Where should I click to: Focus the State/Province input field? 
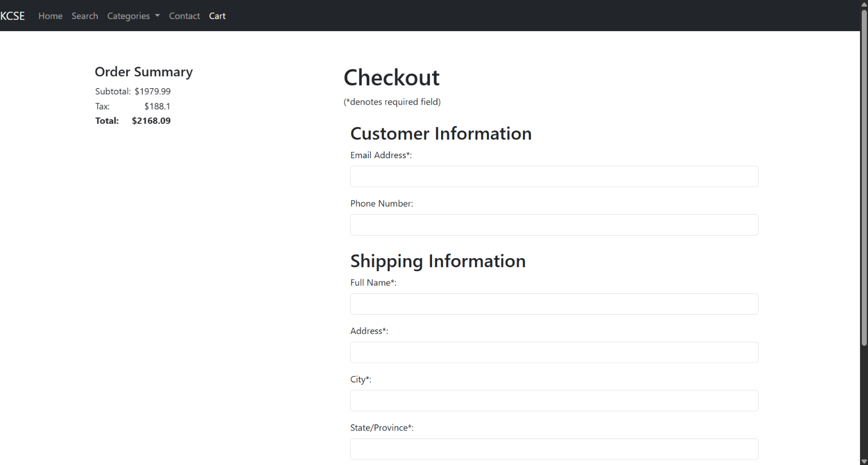[x=554, y=449]
